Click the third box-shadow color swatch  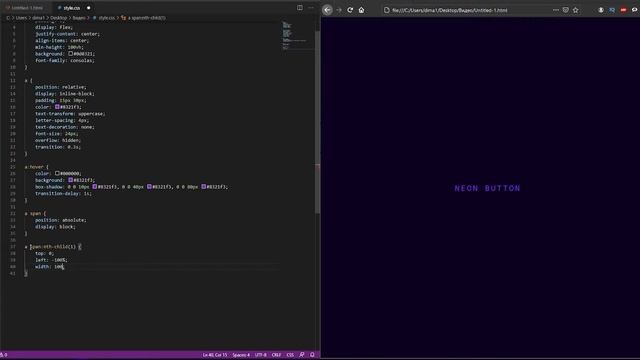204,187
